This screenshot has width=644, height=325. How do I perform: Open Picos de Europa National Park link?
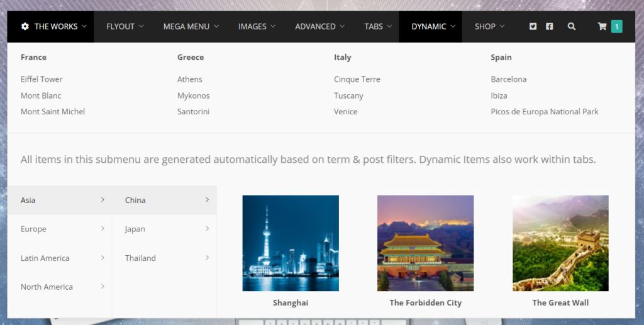point(545,112)
